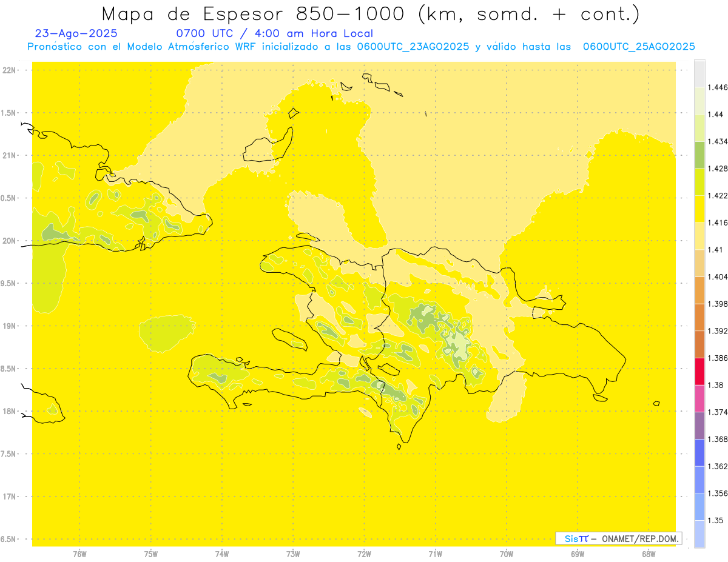Click the legend value 1.446

(717, 87)
